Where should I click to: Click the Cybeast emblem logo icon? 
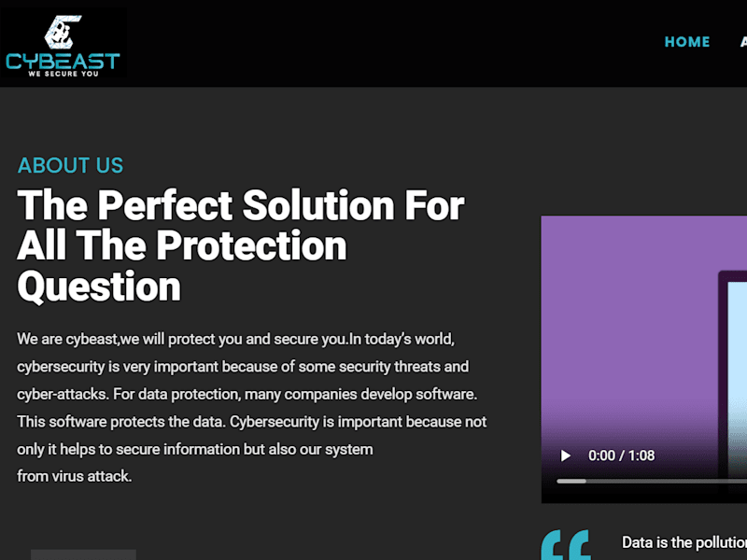pyautogui.click(x=63, y=33)
